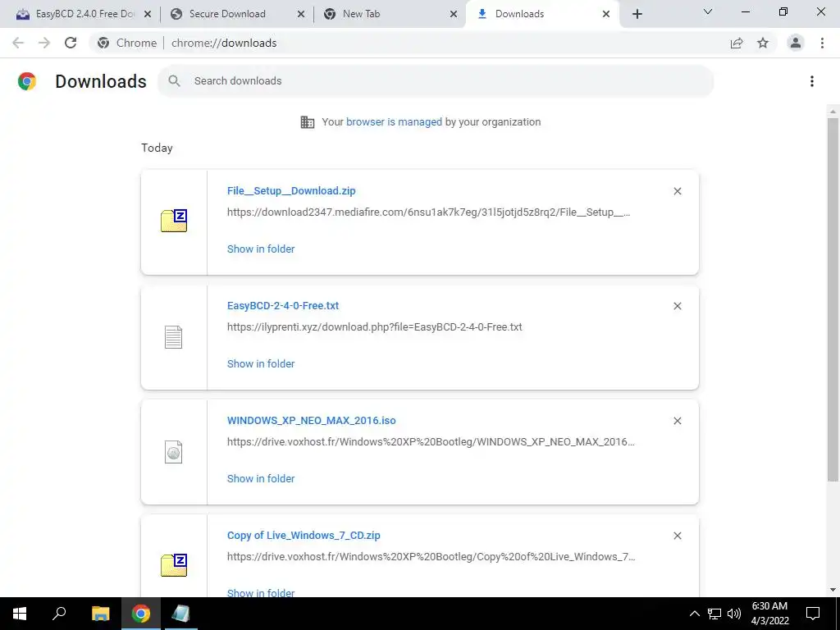Viewport: 840px width, 630px height.
Task: Click the zip icon of File__Setup__Download.zip
Action: point(174,221)
